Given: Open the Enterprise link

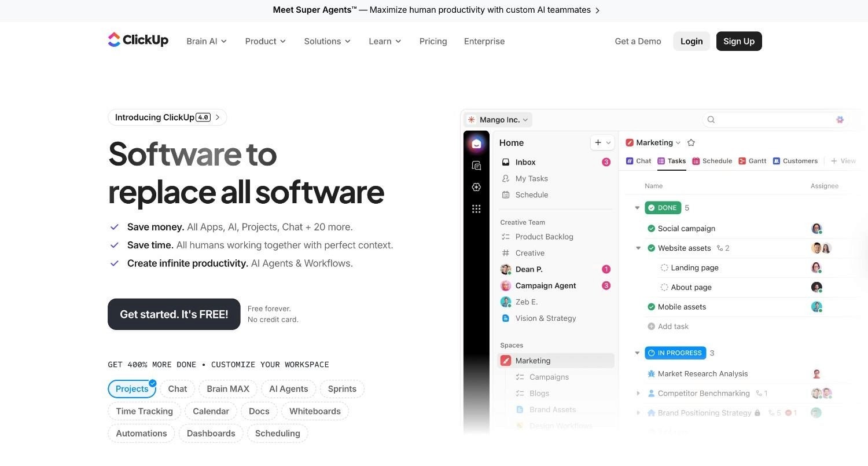Looking at the screenshot, I should tap(484, 41).
